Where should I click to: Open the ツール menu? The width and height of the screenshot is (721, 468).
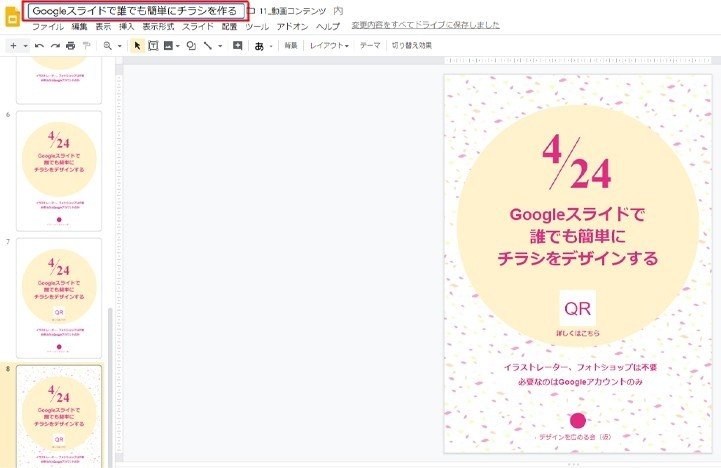257,27
